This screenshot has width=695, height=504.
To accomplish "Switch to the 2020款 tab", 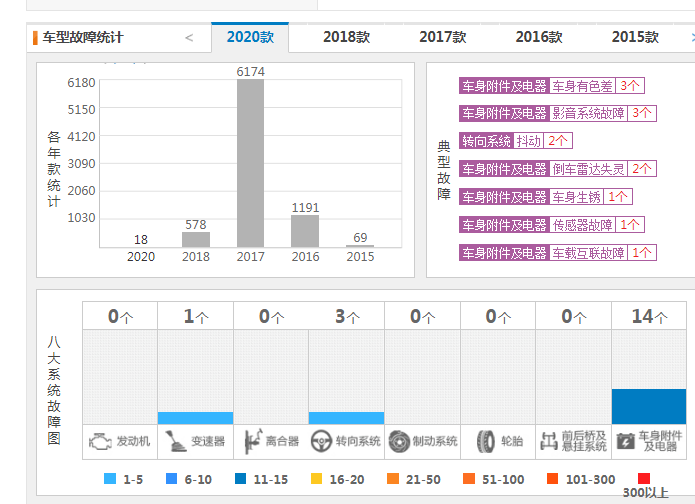I will pyautogui.click(x=250, y=37).
